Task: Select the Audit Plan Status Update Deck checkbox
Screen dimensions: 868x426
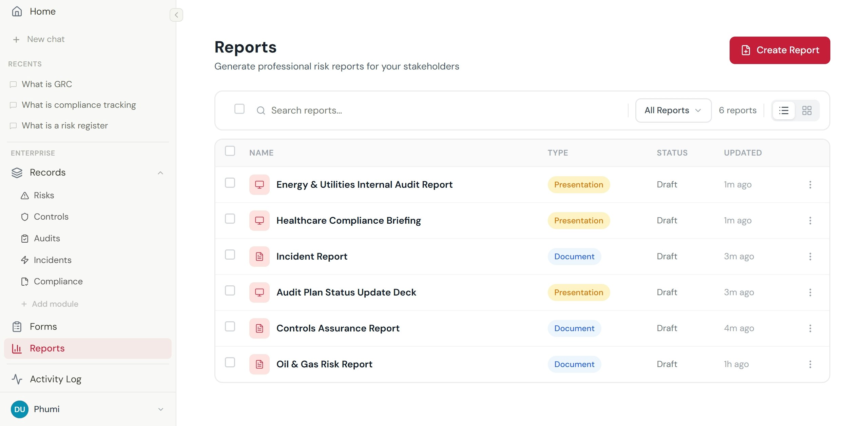Action: [230, 291]
